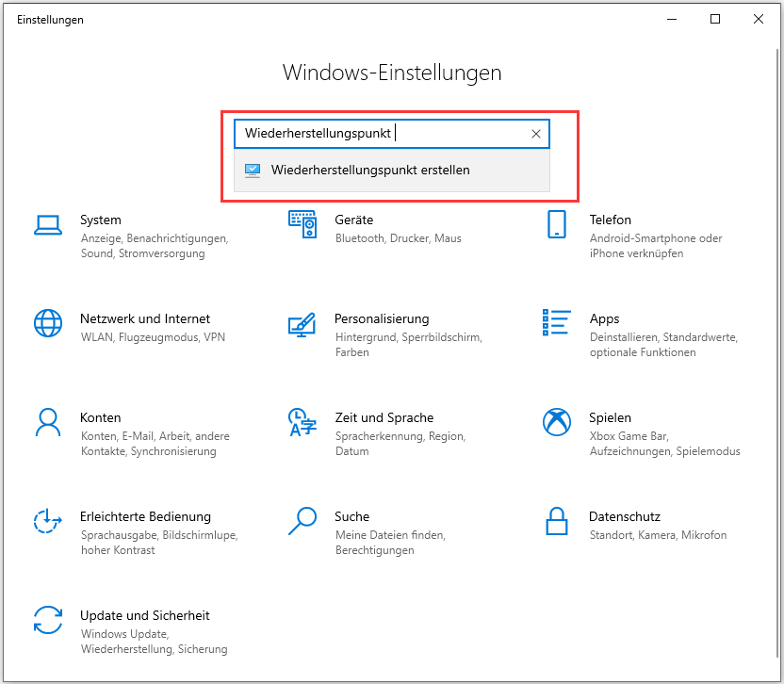Click the Erleichterte Bedienung icon
The image size is (784, 684).
tap(48, 521)
